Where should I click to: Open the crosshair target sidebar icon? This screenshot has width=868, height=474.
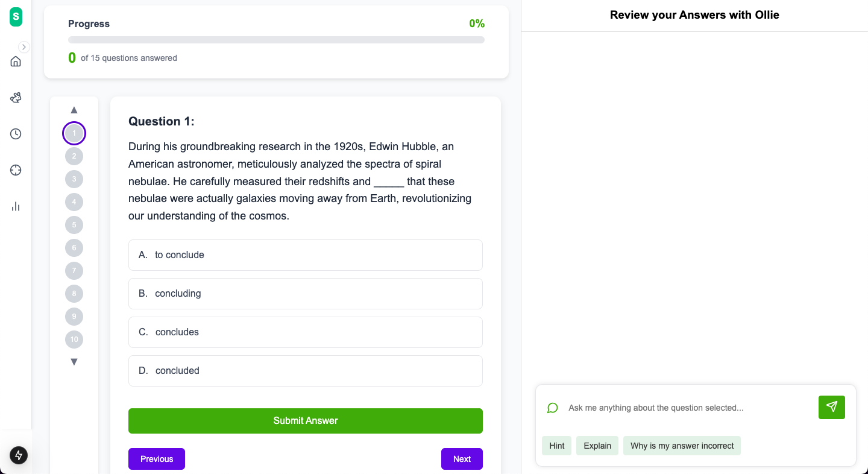point(16,170)
